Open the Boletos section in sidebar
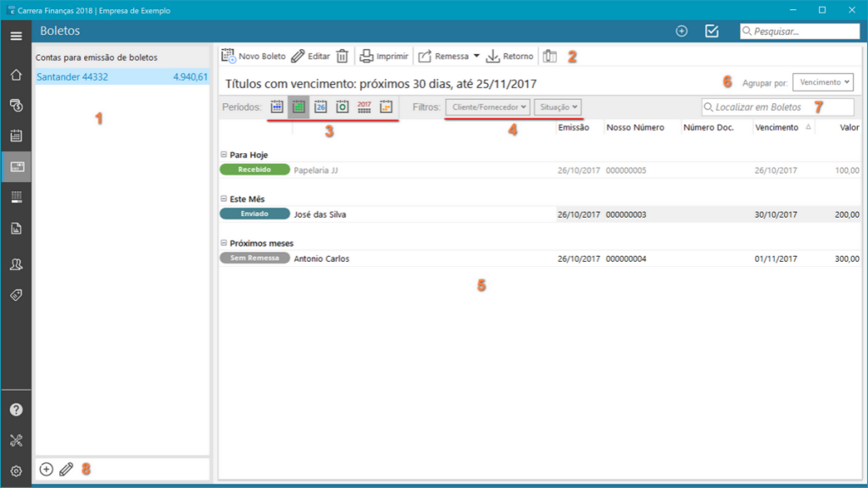Screen dimensions: 868x488 pyautogui.click(x=16, y=167)
